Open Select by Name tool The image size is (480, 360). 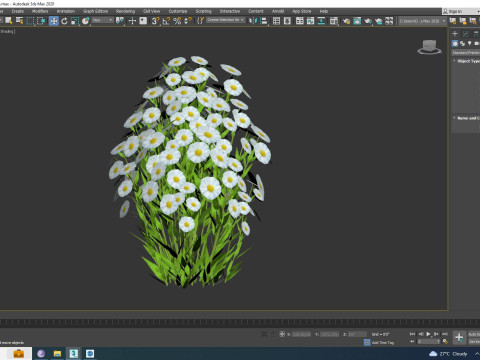[x=20, y=21]
